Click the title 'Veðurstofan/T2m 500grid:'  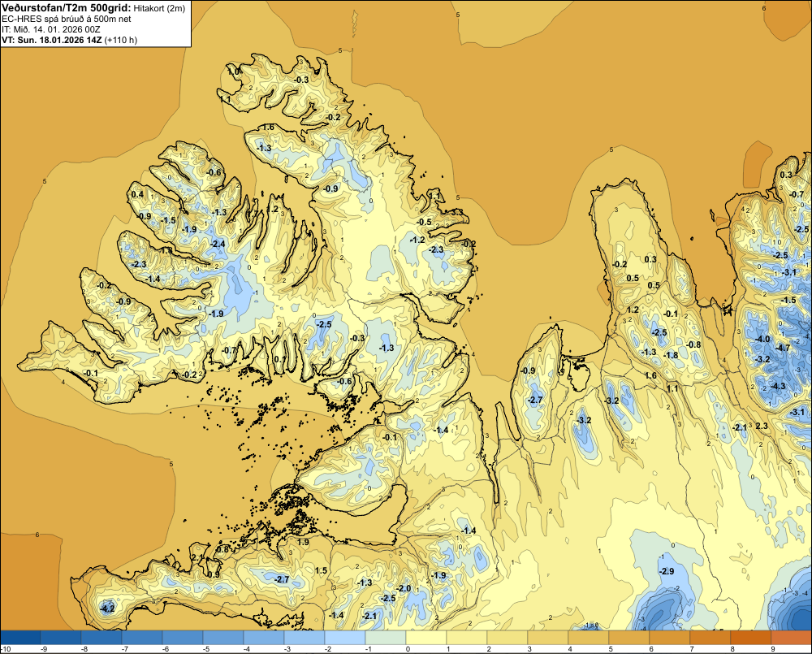coord(67,7)
